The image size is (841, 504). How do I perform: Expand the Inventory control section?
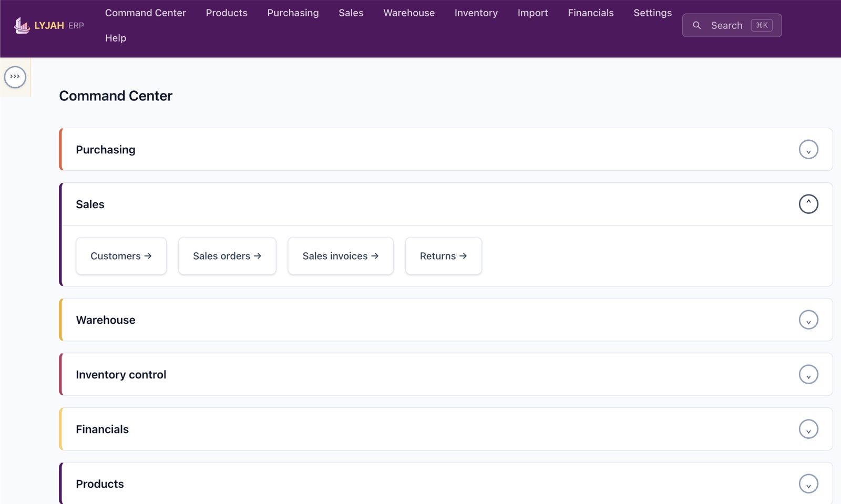point(808,375)
